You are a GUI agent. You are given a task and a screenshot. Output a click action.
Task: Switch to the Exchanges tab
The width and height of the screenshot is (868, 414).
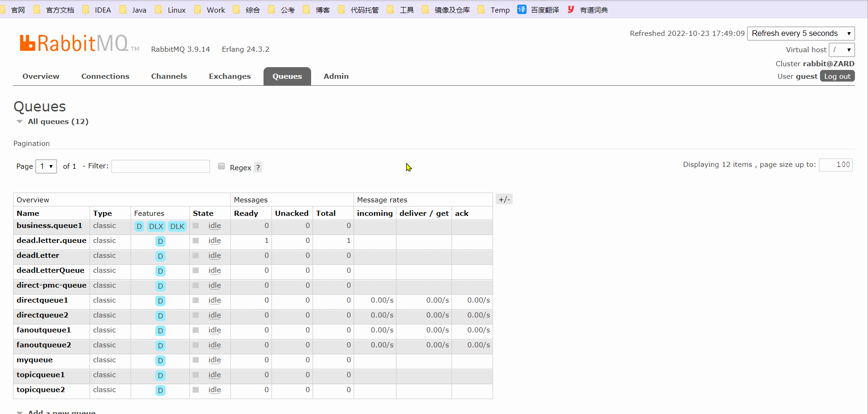pyautogui.click(x=230, y=76)
